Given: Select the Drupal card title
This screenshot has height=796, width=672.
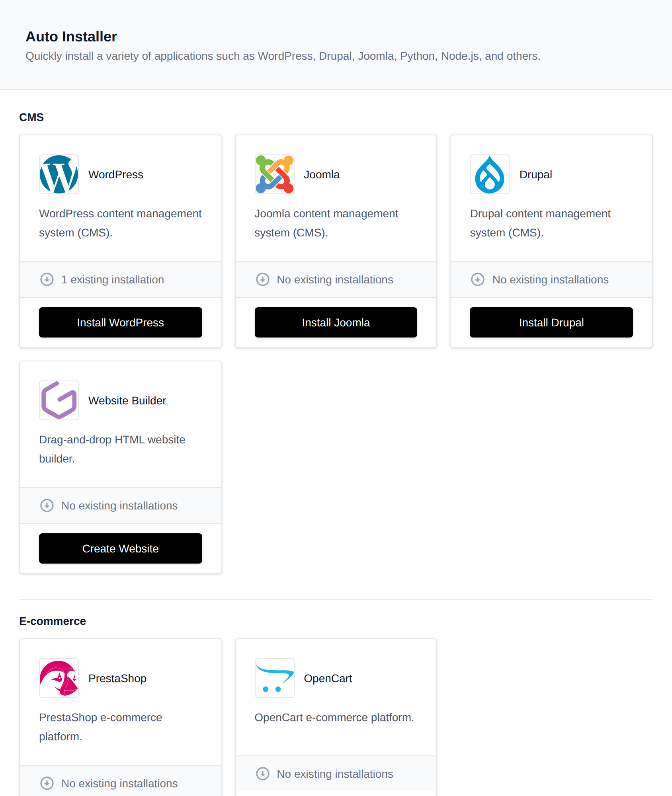Looking at the screenshot, I should (x=535, y=174).
